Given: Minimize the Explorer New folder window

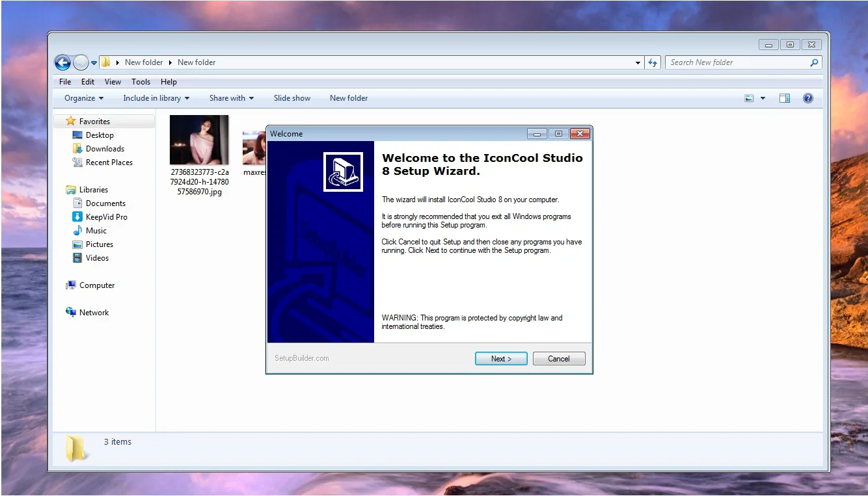Looking at the screenshot, I should [768, 45].
